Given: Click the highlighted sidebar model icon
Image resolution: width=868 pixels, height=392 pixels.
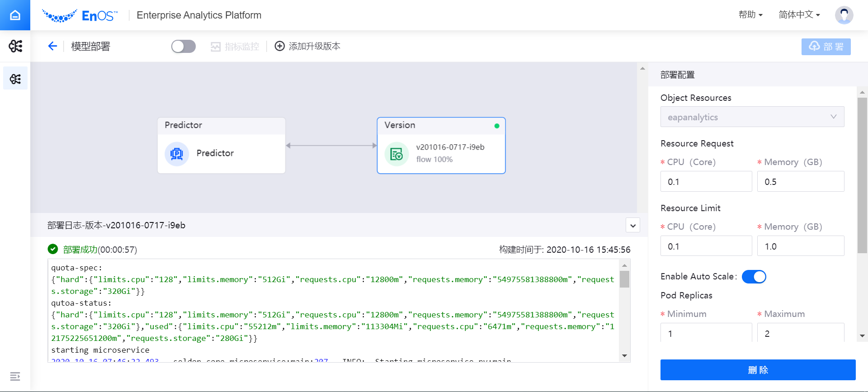Looking at the screenshot, I should (x=15, y=79).
